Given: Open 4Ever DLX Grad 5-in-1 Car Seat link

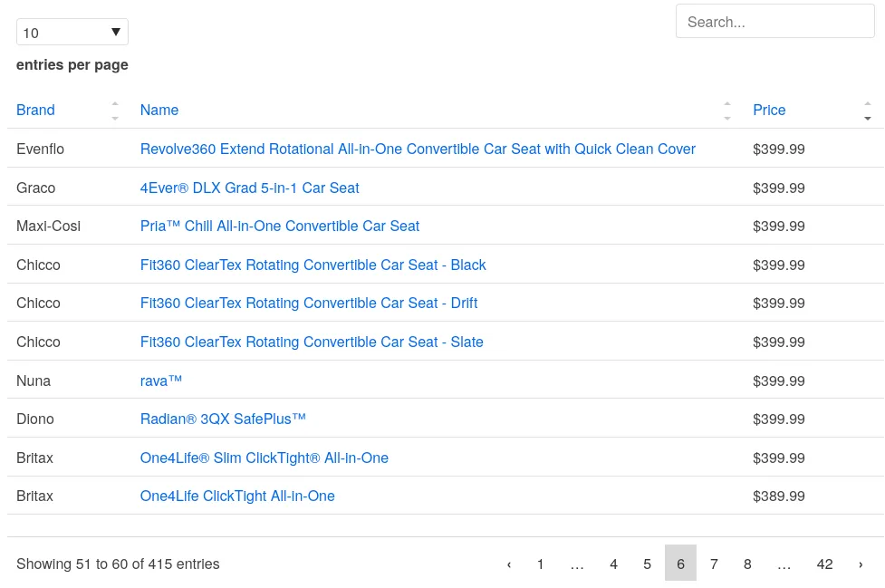Looking at the screenshot, I should click(249, 188).
